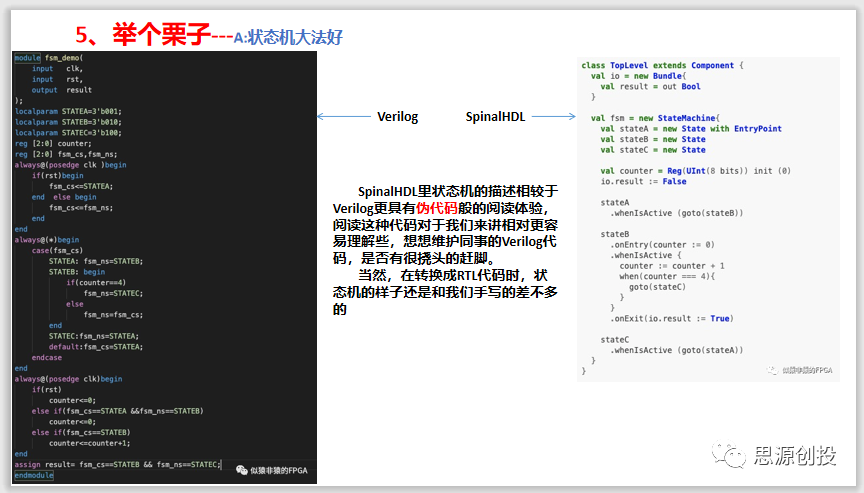This screenshot has height=493, width=864.
Task: Click 'output result' port line
Action: coord(62,90)
